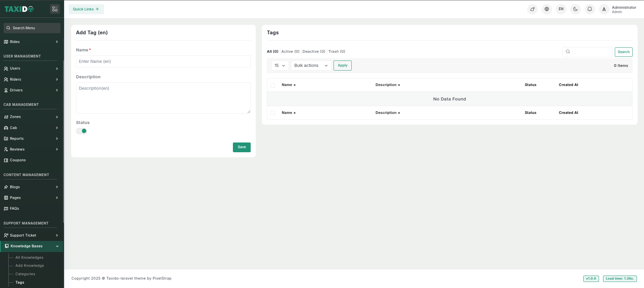
Task: Click the Enter Name (en) field
Action: coord(163,61)
